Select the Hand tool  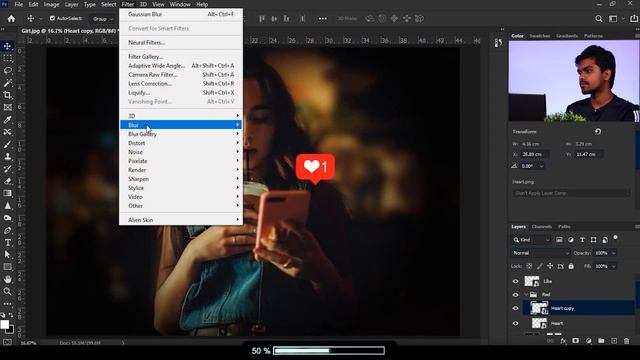point(7,279)
